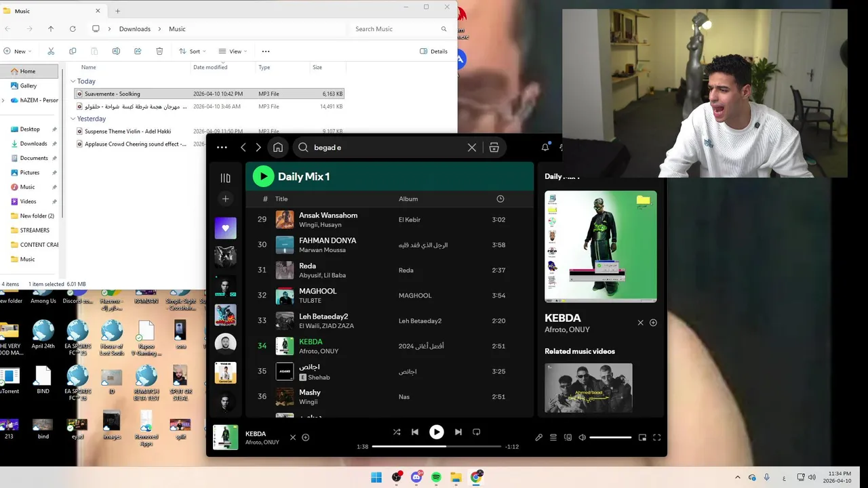The height and width of the screenshot is (488, 868).
Task: Toggle repeat in Spotify
Action: [x=477, y=432]
